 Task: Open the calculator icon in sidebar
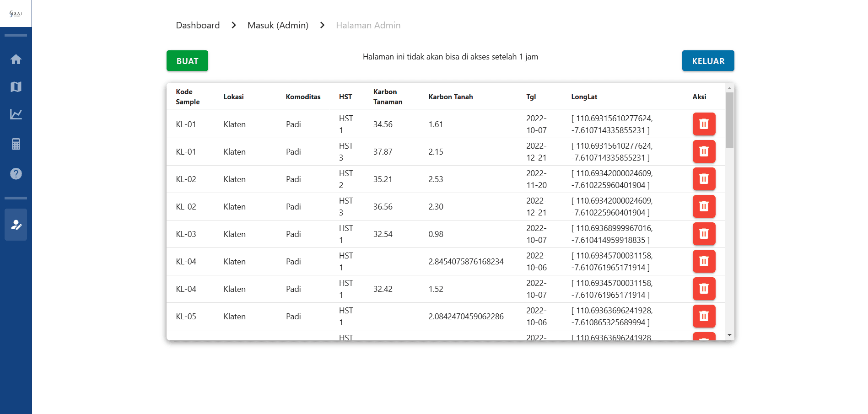pyautogui.click(x=16, y=144)
